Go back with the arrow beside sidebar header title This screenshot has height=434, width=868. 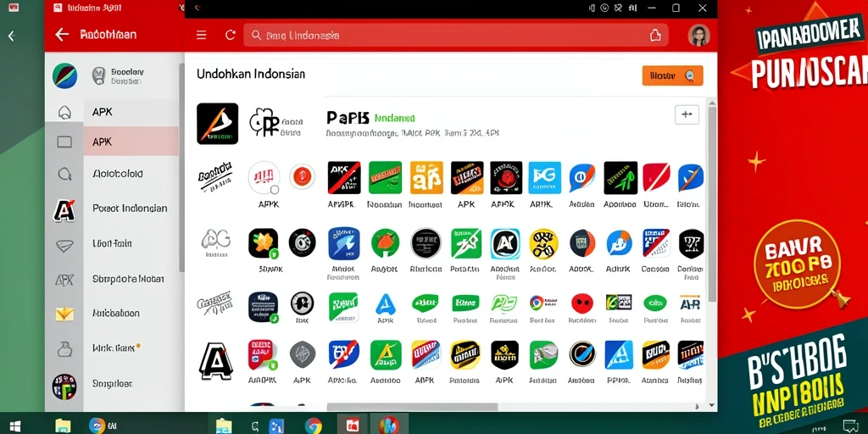coord(62,34)
